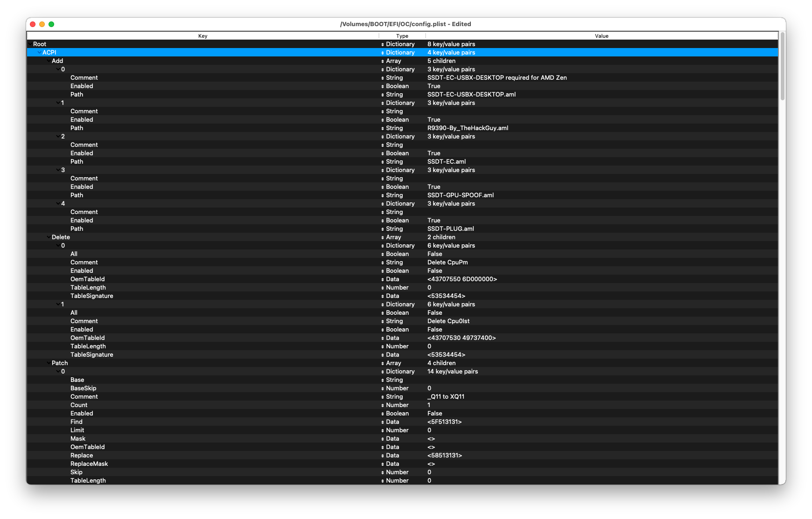Open type arrows for the ReplaceMask row
This screenshot has width=812, height=519.
(383, 464)
